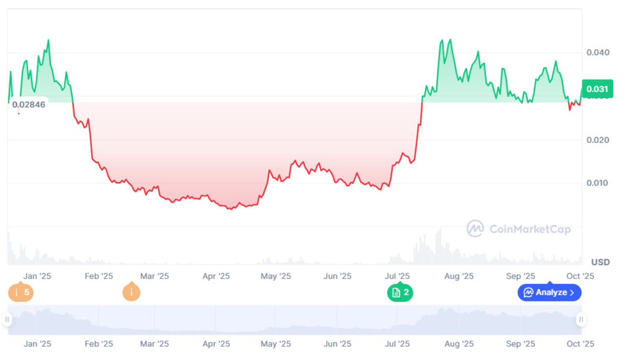Click the mini overview chart in the navigator
Screen dimensions: 627x364
(x=293, y=320)
